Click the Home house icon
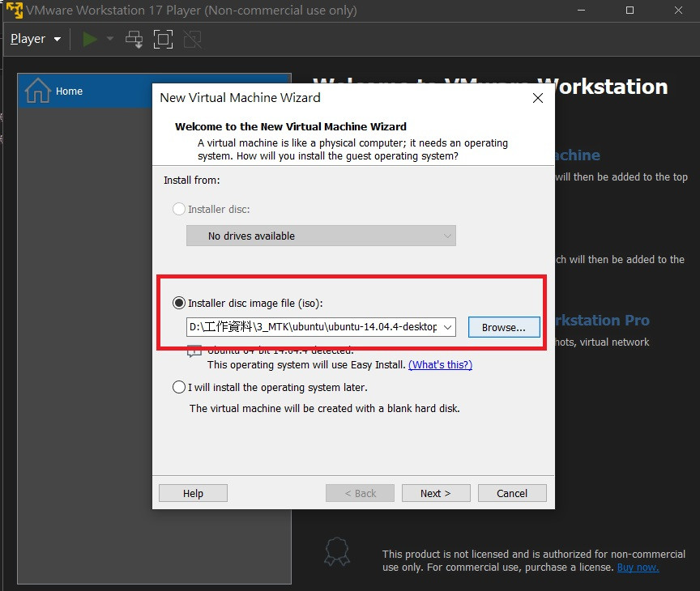Screen dimensions: 700x591 pos(37,91)
